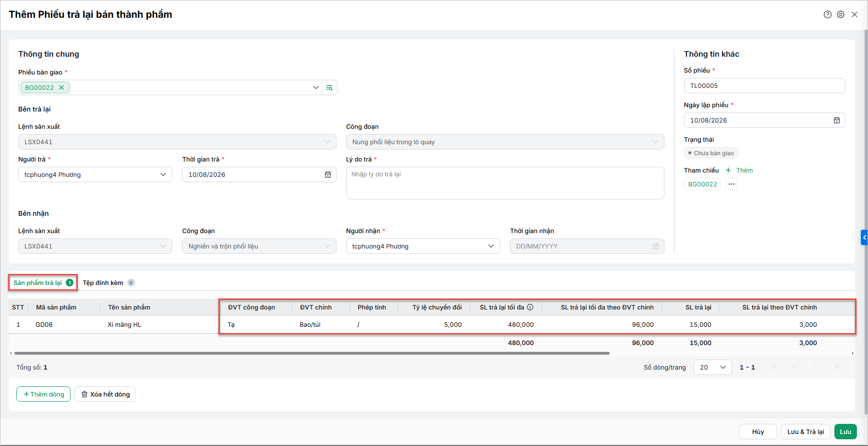Image resolution: width=868 pixels, height=446 pixels.
Task: Click the ĐVT chính cell Bao/túi
Action: 310,324
